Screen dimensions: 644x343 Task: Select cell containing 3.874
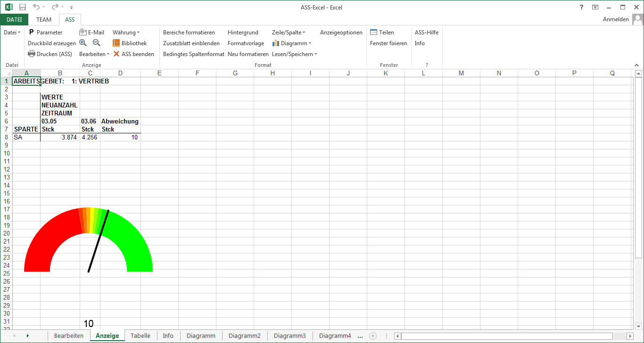[60, 137]
